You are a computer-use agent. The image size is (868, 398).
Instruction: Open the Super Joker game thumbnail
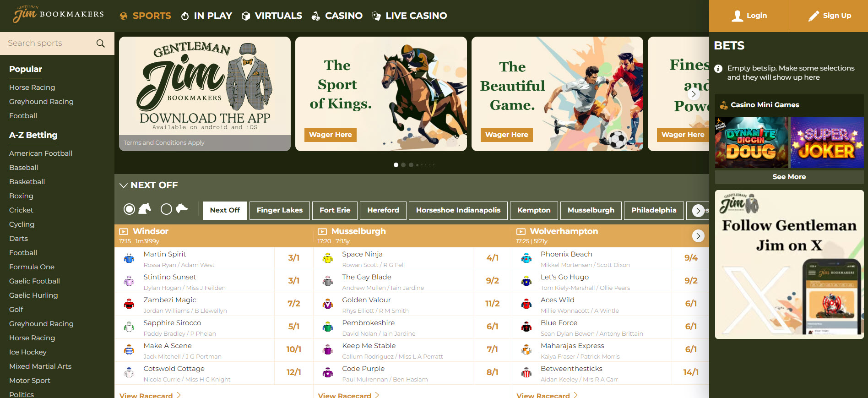coord(827,142)
